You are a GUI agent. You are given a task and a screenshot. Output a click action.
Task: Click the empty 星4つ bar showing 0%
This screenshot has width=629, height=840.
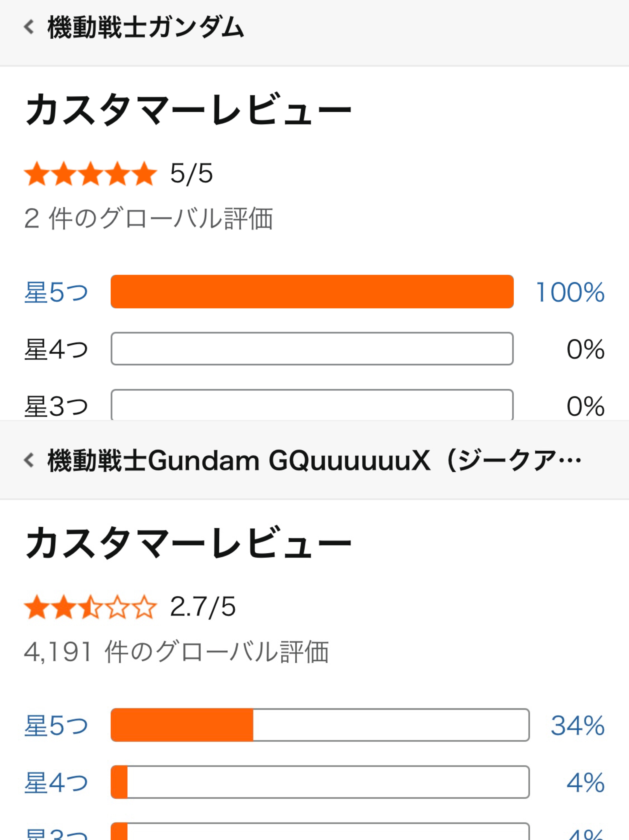tap(312, 349)
